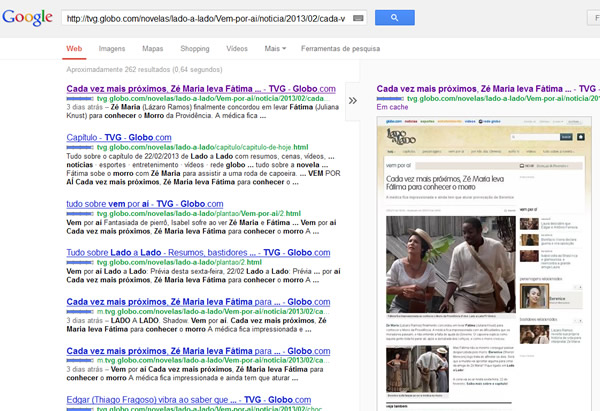
Task: Click green URL ending plantao/2.html
Action: point(179,263)
